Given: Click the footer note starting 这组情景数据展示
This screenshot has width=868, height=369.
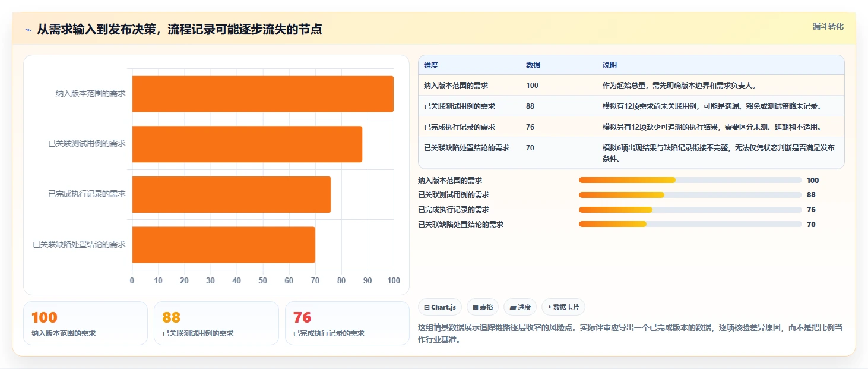Looking at the screenshot, I should coord(630,334).
